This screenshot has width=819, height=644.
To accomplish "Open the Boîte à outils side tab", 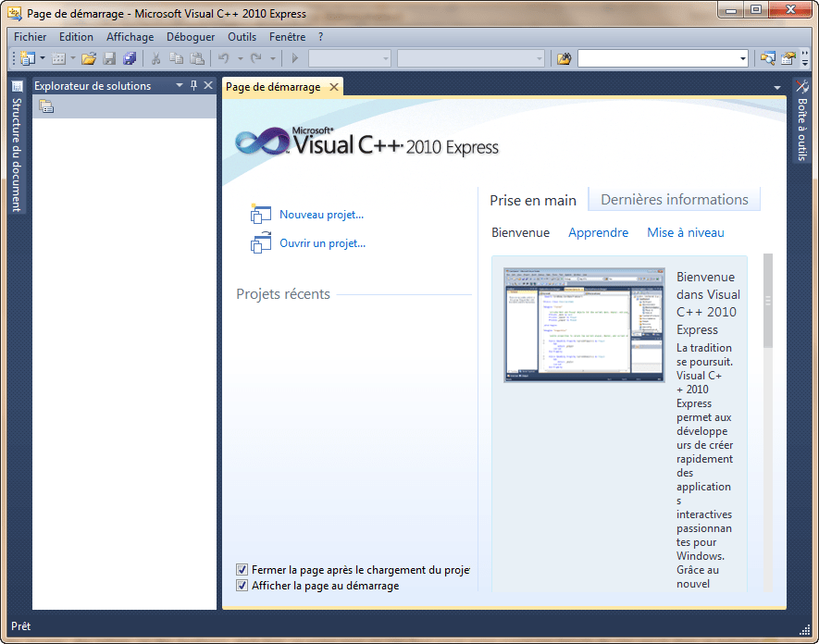I will [x=802, y=120].
